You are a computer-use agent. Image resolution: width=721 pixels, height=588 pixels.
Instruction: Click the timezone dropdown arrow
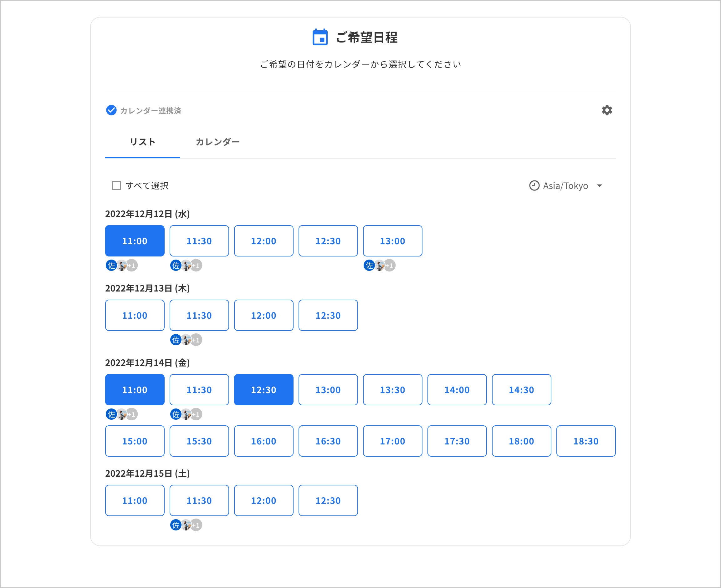(599, 185)
